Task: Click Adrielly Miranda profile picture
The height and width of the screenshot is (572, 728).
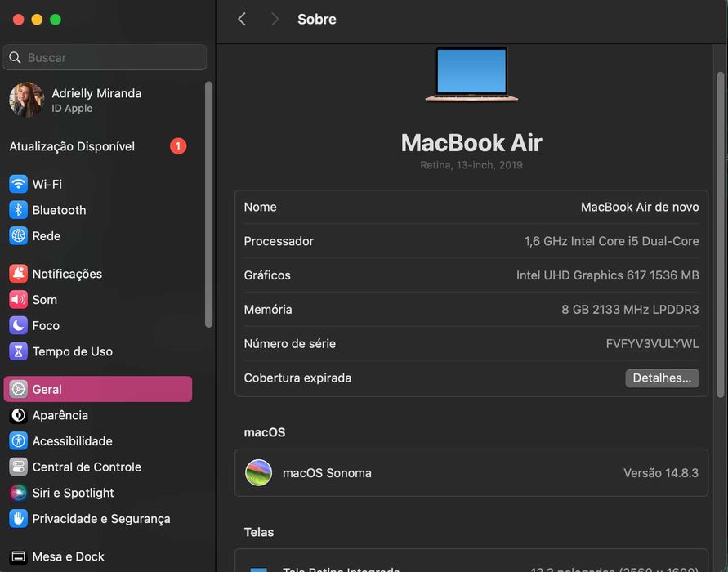Action: coord(26,100)
